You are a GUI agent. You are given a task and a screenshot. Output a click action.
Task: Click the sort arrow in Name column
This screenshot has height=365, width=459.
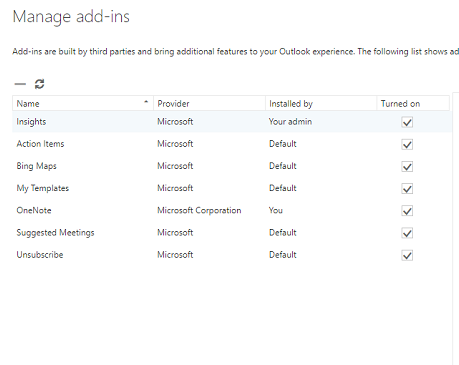pyautogui.click(x=146, y=102)
